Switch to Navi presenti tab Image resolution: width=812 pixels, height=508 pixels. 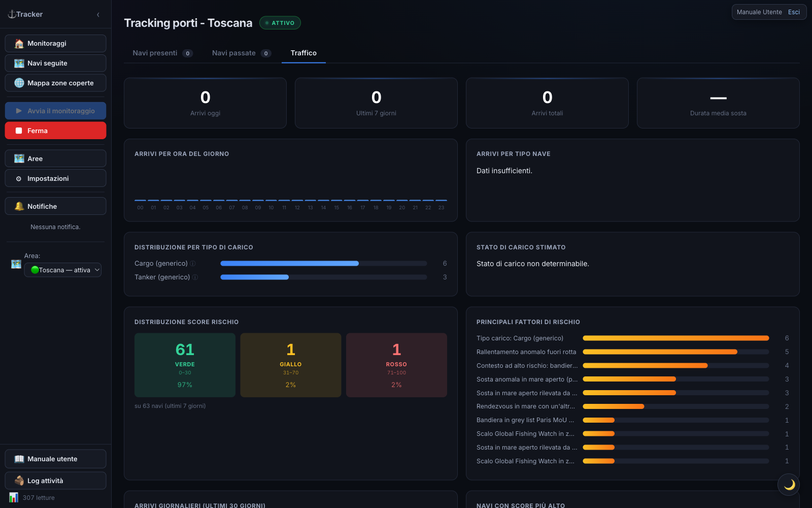click(x=162, y=53)
